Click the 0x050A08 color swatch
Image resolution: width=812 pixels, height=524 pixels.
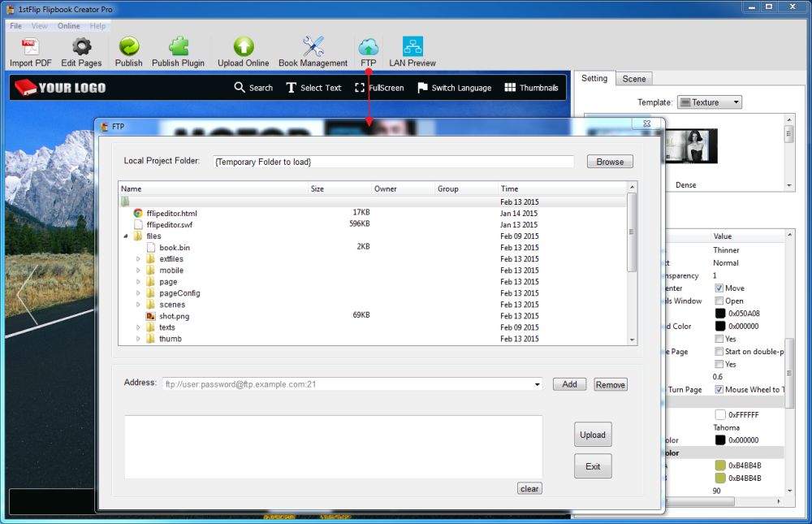coord(719,314)
